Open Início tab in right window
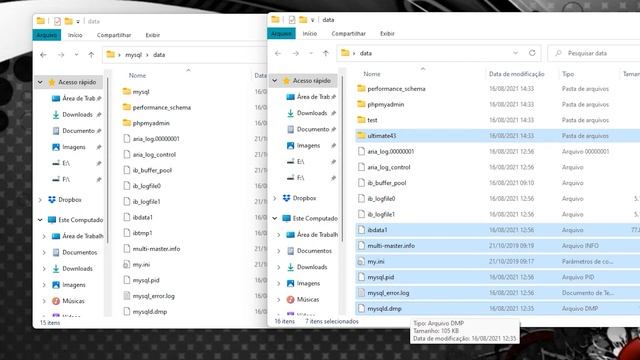Viewport: 640px width, 360px height. point(310,33)
